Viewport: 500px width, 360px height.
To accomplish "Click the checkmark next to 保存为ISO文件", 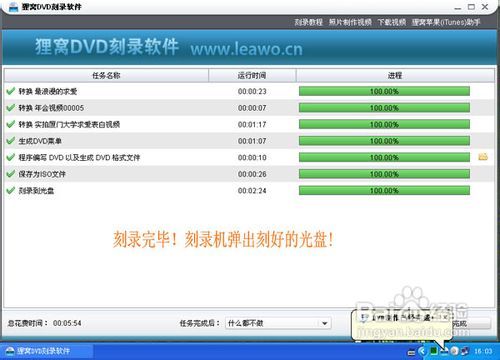I will click(x=11, y=174).
